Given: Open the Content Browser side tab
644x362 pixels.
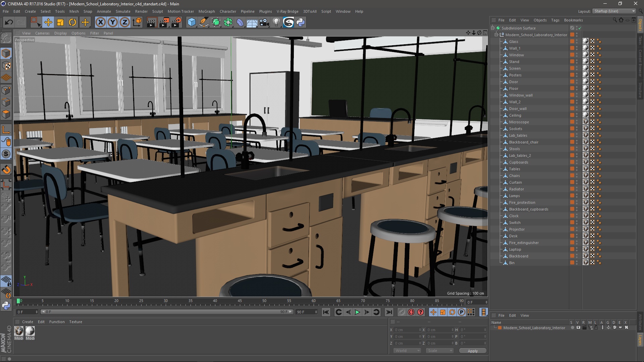Looking at the screenshot, I should (x=640, y=63).
